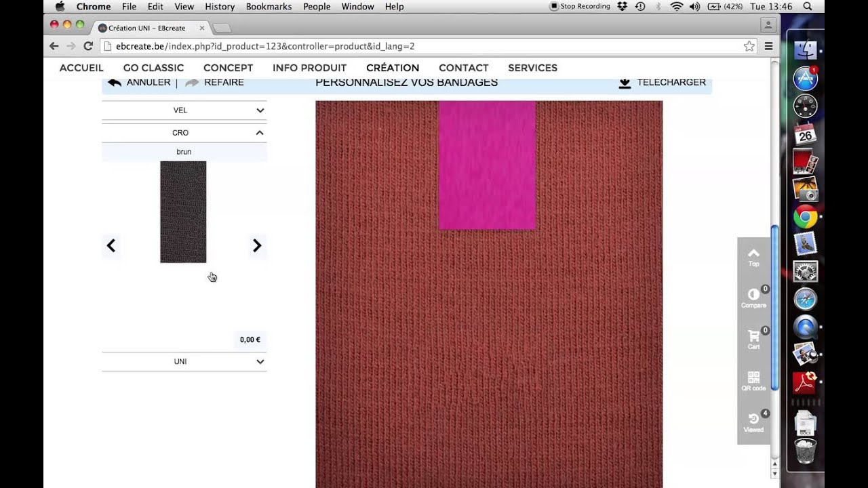
Task: Open the Chrome hamburger menu
Action: click(768, 46)
